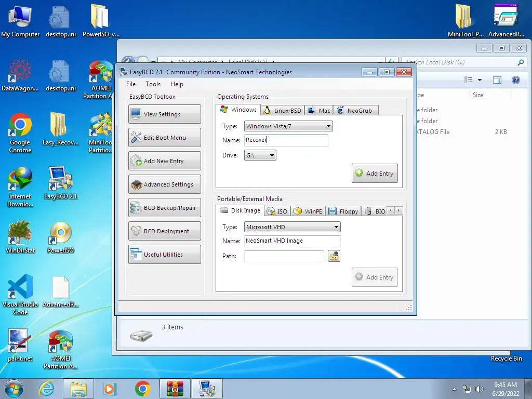The image size is (532, 399).
Task: Show hidden tray icons arrow
Action: (454, 389)
